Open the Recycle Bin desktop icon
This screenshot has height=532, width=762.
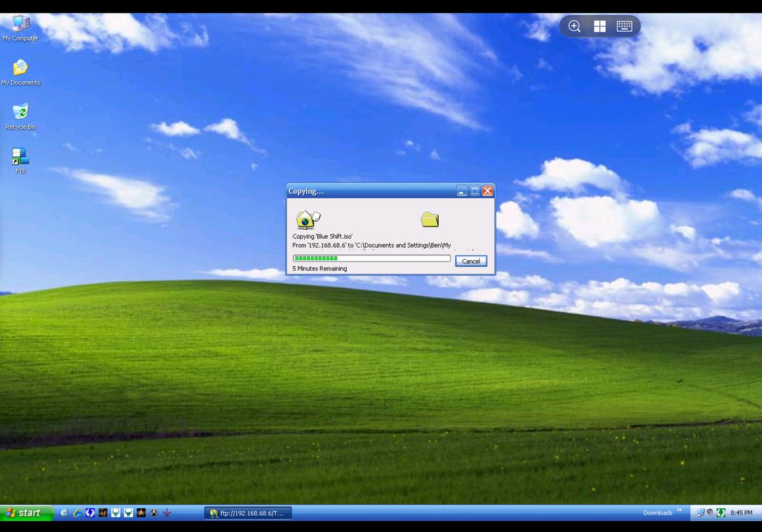coord(20,117)
